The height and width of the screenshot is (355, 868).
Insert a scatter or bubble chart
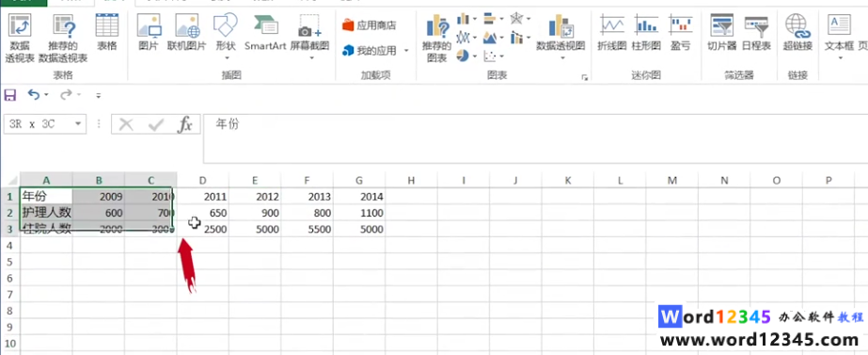tap(489, 56)
